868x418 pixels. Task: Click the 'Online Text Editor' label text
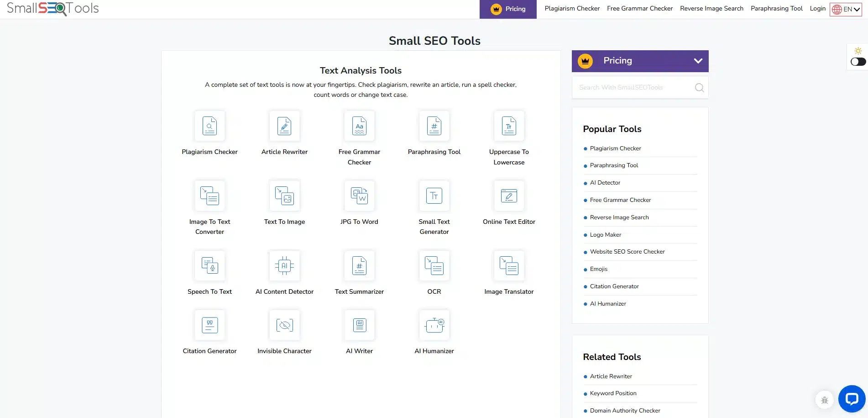click(x=509, y=222)
